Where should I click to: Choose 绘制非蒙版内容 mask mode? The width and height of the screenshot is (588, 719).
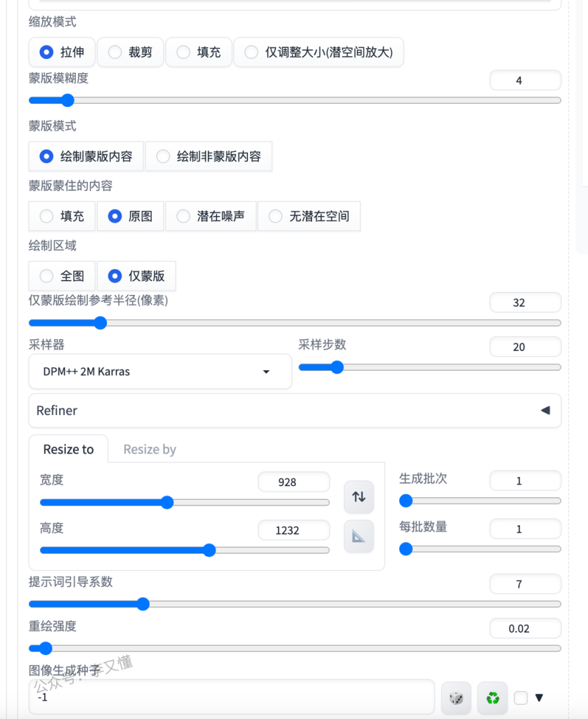point(208,157)
